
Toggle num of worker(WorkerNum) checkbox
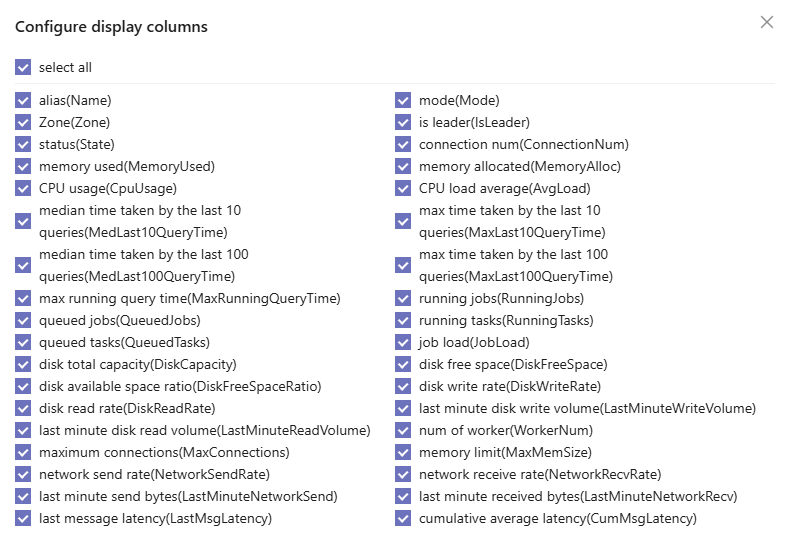tap(403, 430)
